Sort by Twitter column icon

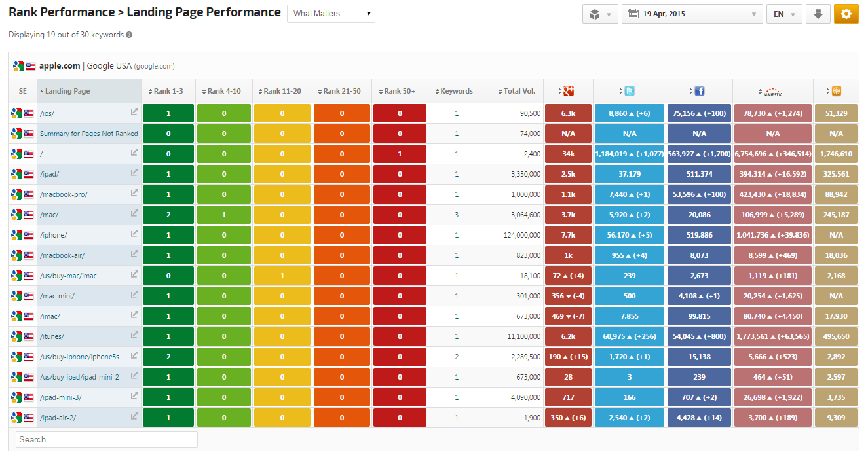[629, 91]
